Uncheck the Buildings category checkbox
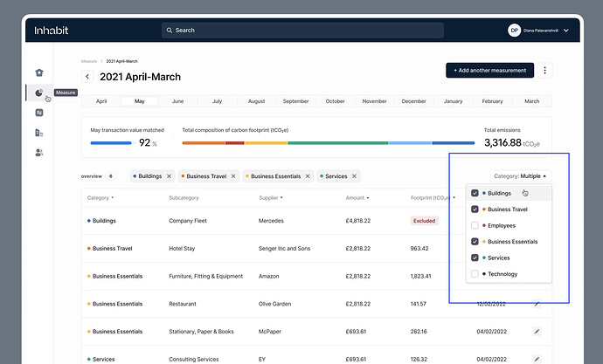The image size is (603, 364). point(475,193)
